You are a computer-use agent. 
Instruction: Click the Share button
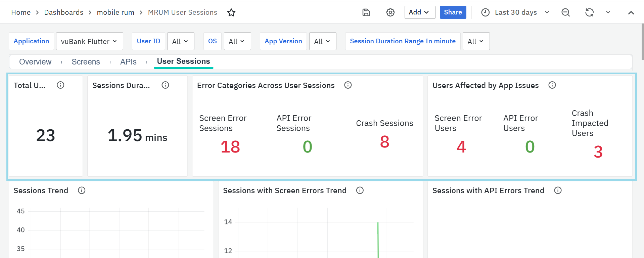pyautogui.click(x=453, y=12)
